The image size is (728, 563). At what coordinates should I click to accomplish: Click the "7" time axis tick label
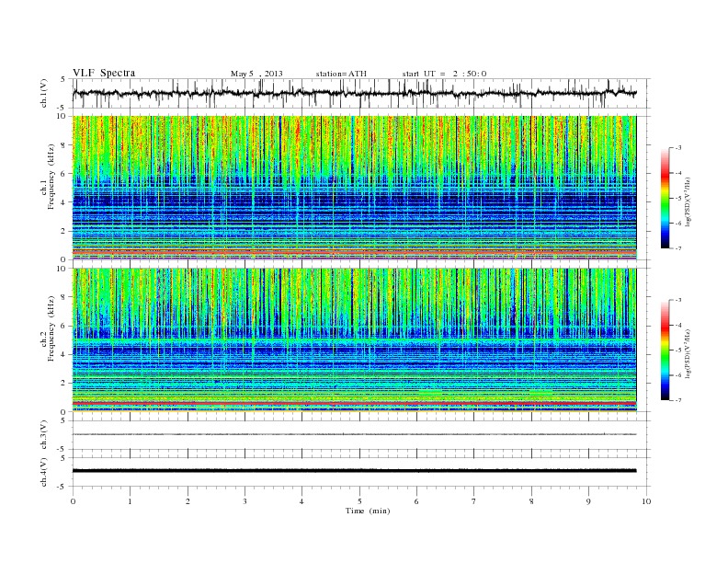(474, 501)
